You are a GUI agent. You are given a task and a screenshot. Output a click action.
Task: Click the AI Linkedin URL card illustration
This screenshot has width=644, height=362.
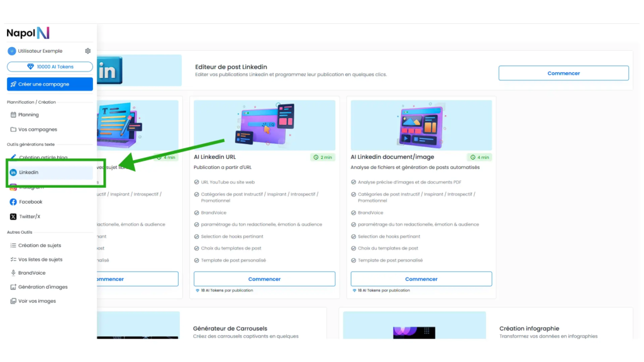pyautogui.click(x=265, y=125)
